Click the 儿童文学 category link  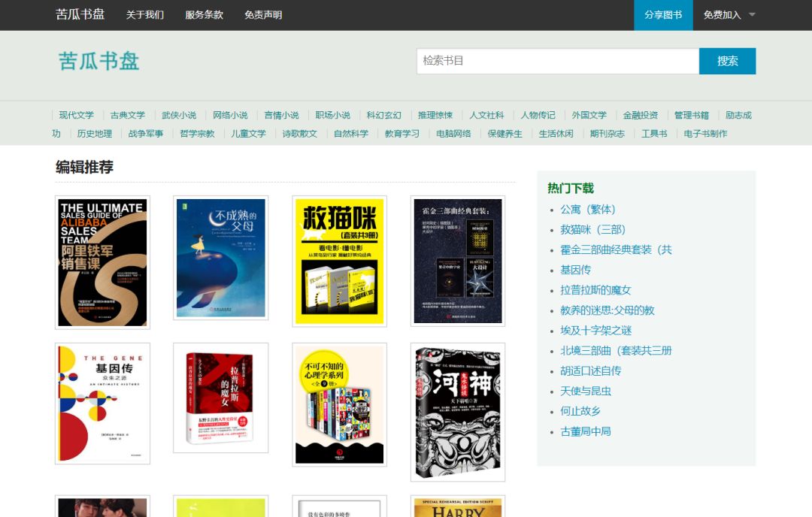(248, 134)
